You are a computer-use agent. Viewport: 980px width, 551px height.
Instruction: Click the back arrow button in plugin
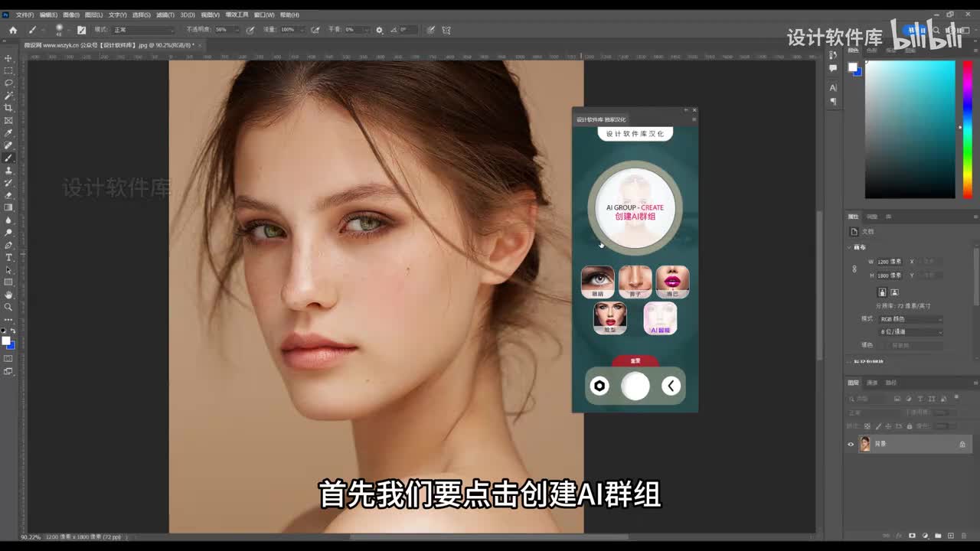[x=671, y=386]
